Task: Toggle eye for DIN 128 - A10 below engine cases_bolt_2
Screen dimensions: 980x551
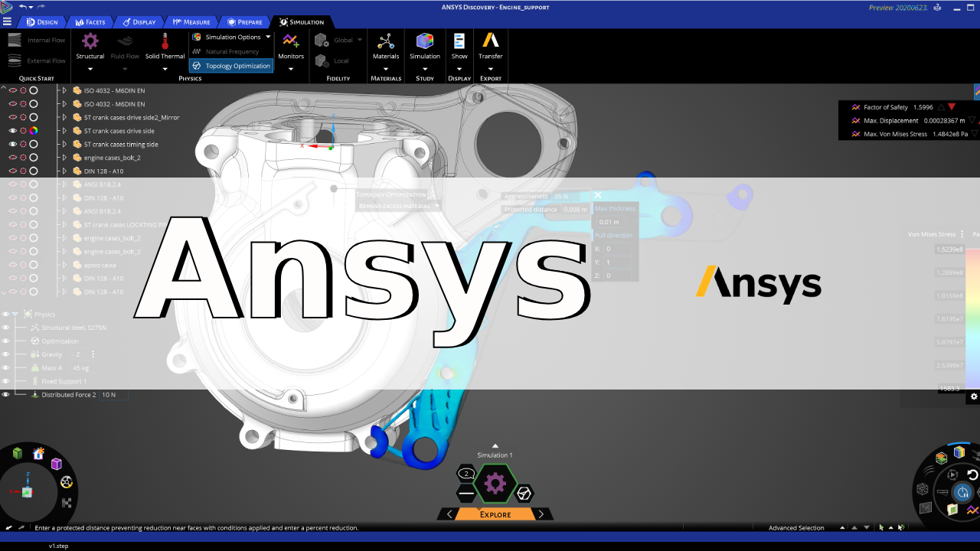Action: pos(12,171)
